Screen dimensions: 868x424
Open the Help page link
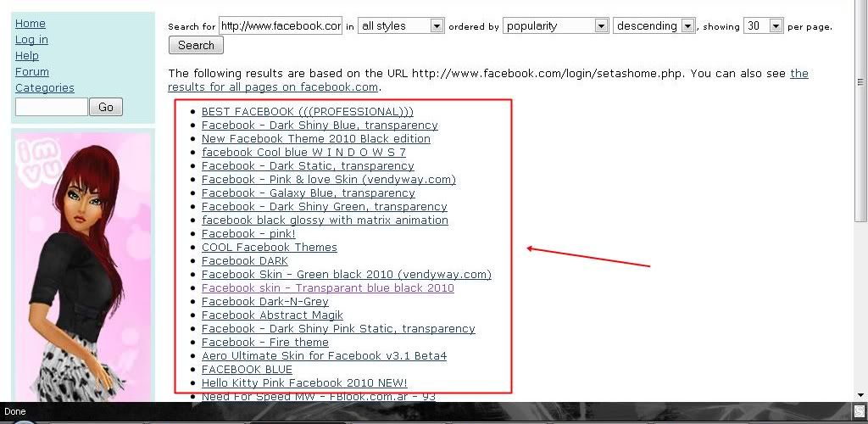click(27, 56)
